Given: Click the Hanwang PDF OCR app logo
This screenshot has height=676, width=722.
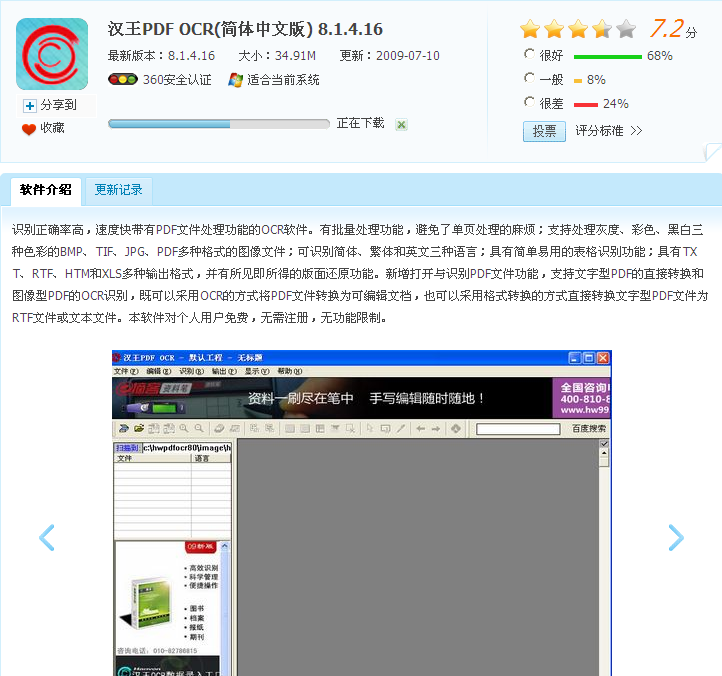Looking at the screenshot, I should (x=52, y=54).
